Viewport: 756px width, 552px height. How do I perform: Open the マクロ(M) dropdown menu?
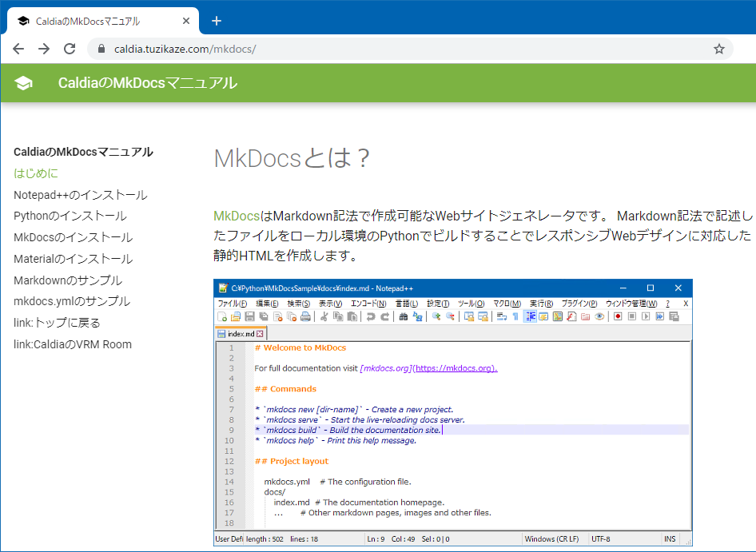pyautogui.click(x=507, y=304)
